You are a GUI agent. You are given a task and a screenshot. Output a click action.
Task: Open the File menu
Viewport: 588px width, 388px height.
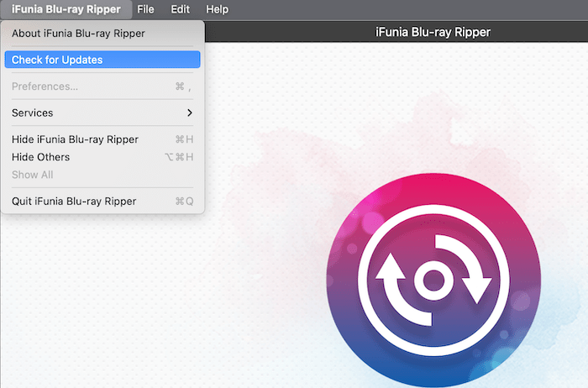click(145, 9)
